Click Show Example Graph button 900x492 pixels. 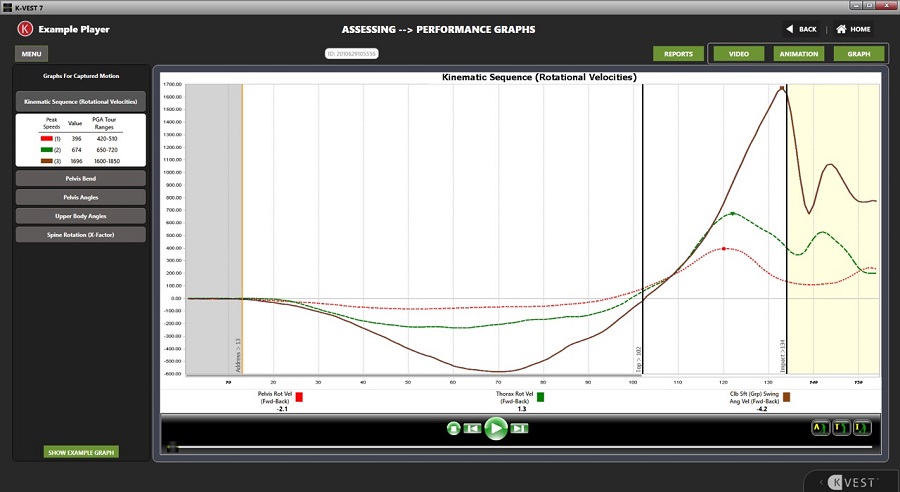coord(81,452)
